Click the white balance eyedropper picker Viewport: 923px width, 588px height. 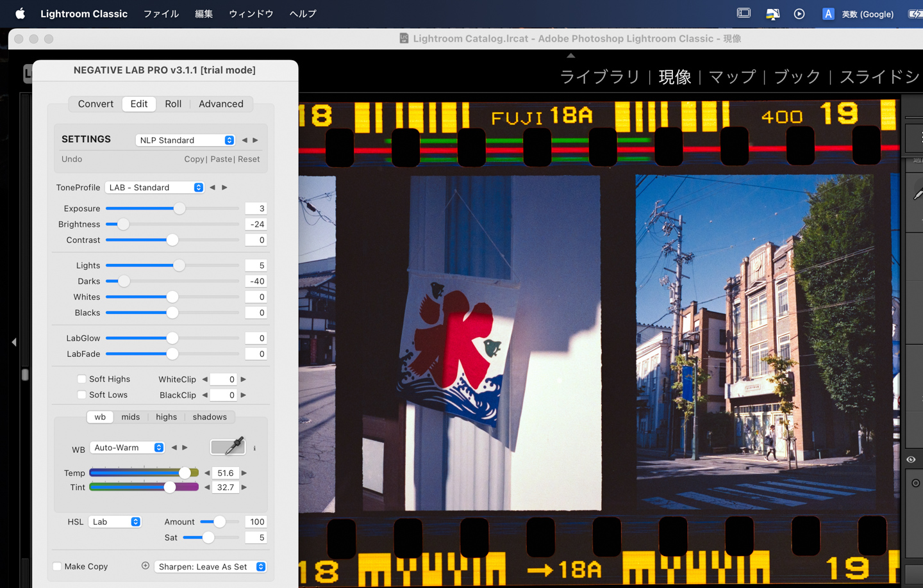(x=228, y=446)
